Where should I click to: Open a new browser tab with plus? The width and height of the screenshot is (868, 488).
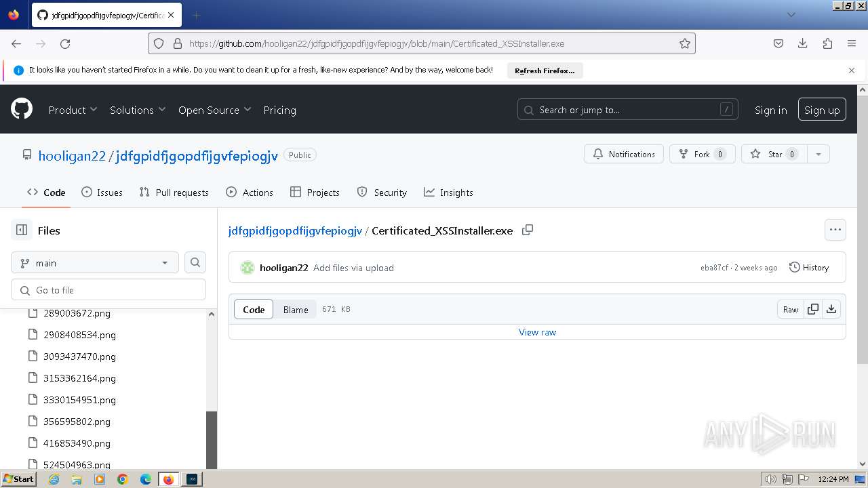196,15
